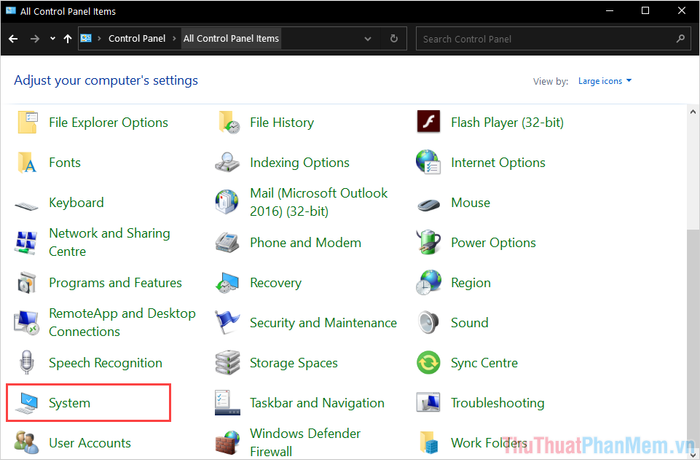Click the Mail (Microsoft Outlook 2016) icon
Image resolution: width=700 pixels, height=460 pixels.
click(227, 202)
